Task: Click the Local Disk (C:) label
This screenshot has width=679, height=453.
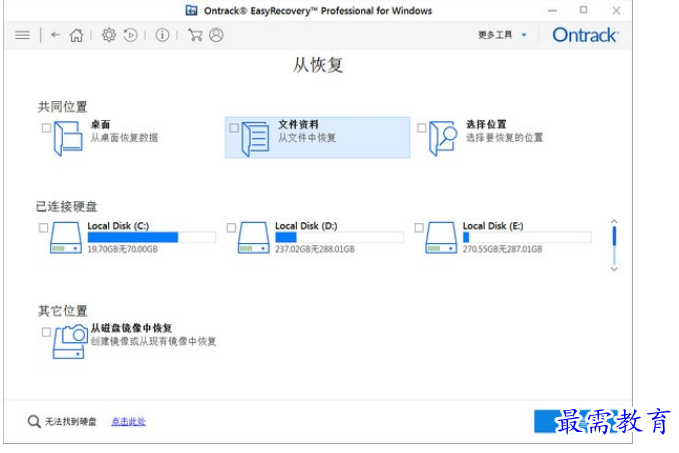Action: (118, 226)
